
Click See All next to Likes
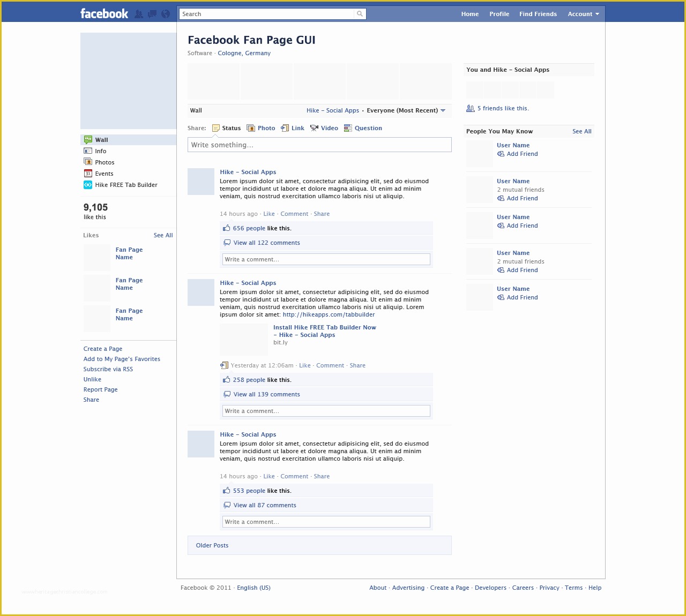point(163,235)
